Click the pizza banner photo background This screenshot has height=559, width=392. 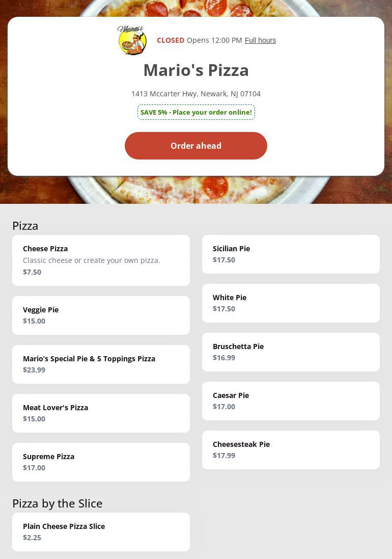click(196, 190)
